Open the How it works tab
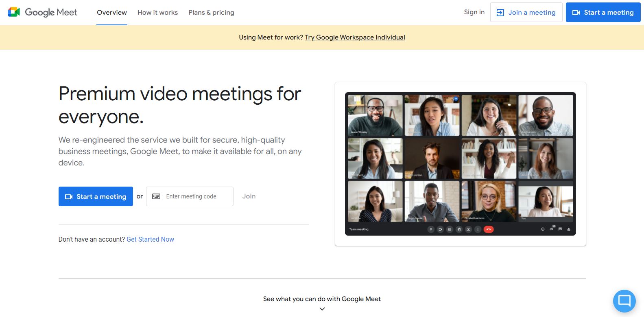Screen dimensions: 644x317 click(158, 13)
